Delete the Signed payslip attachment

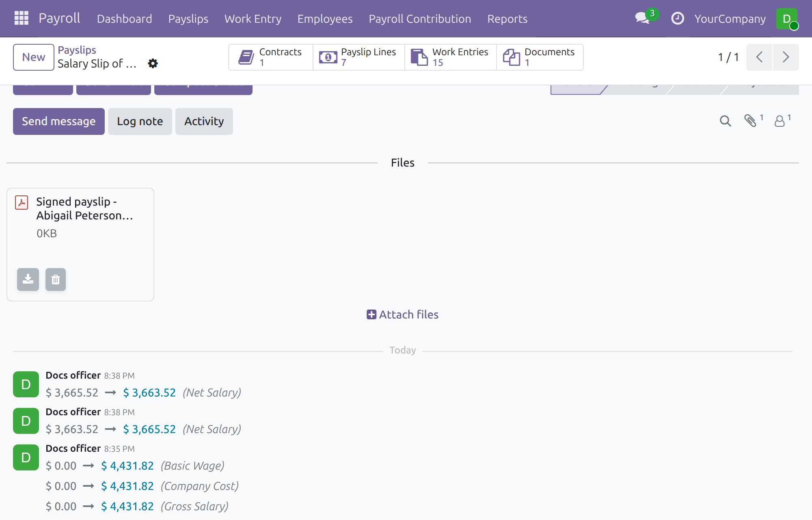tap(56, 279)
